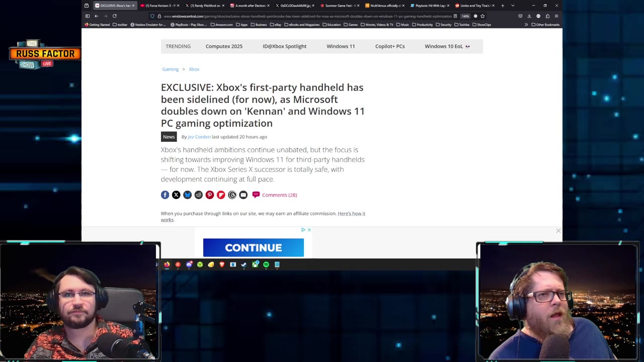Switch to Limbo and Tiny Tina's tab
Screen dimensions: 644x362
[474, 6]
